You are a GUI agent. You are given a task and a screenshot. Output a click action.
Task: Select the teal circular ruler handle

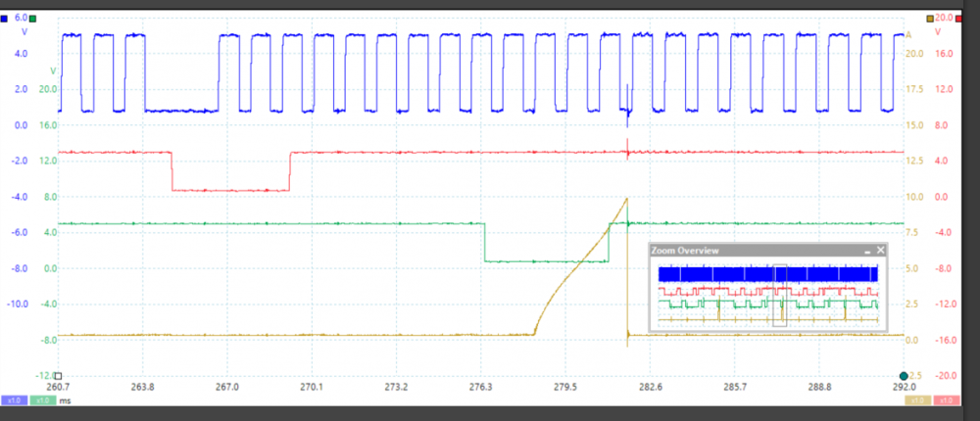tap(904, 376)
